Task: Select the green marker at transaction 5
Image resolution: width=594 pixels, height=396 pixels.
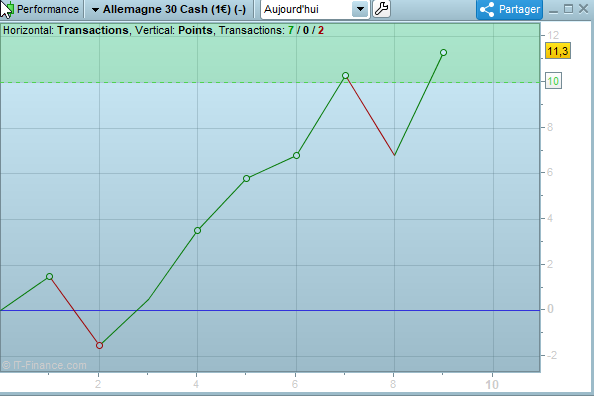Action: [x=247, y=178]
